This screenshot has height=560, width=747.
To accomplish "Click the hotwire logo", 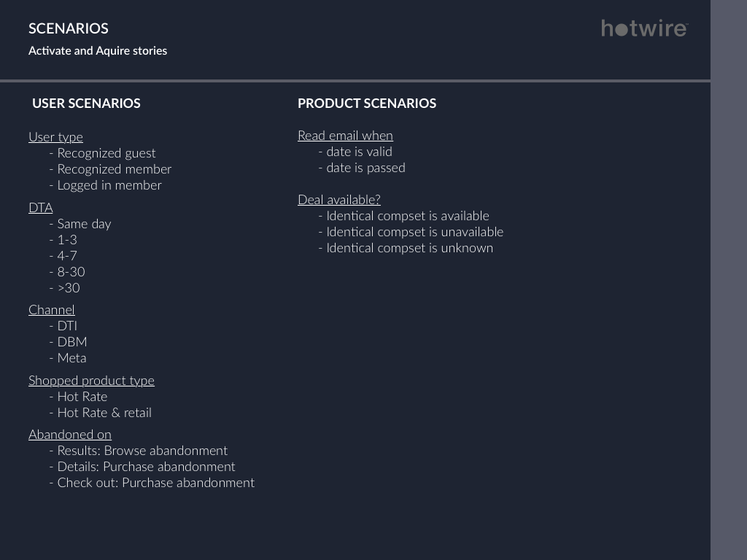I will [645, 28].
